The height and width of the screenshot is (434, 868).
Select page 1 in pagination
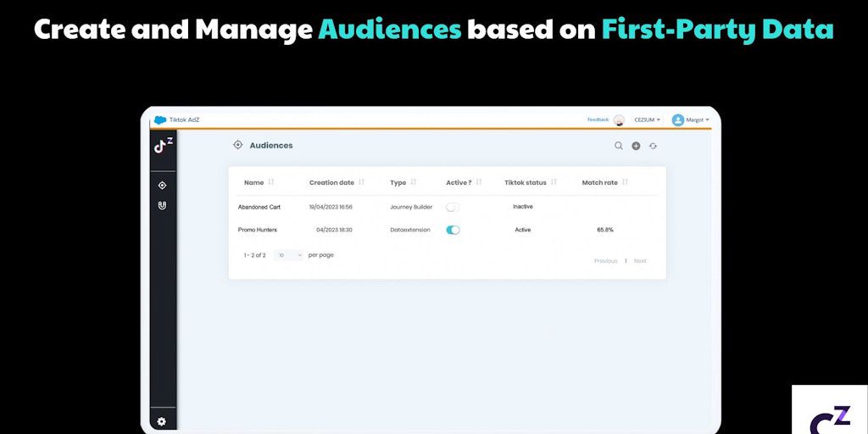(626, 261)
